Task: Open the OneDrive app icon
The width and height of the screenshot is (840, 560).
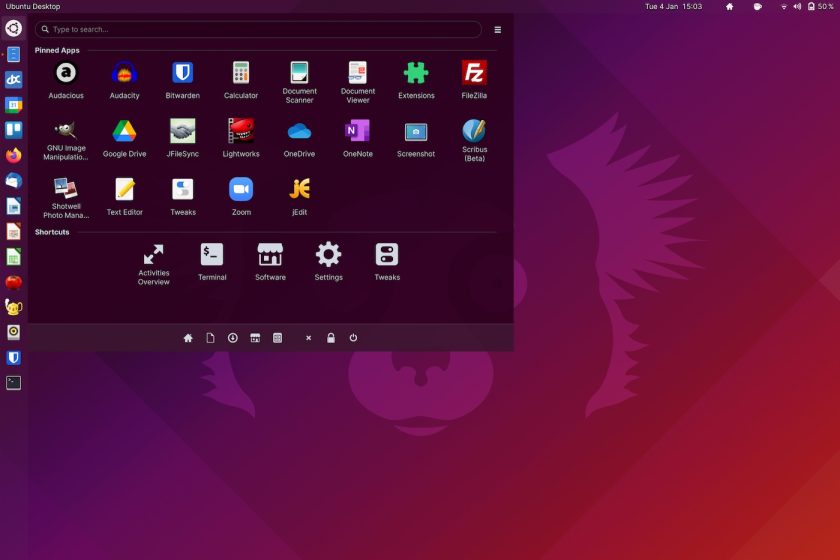Action: point(299,138)
